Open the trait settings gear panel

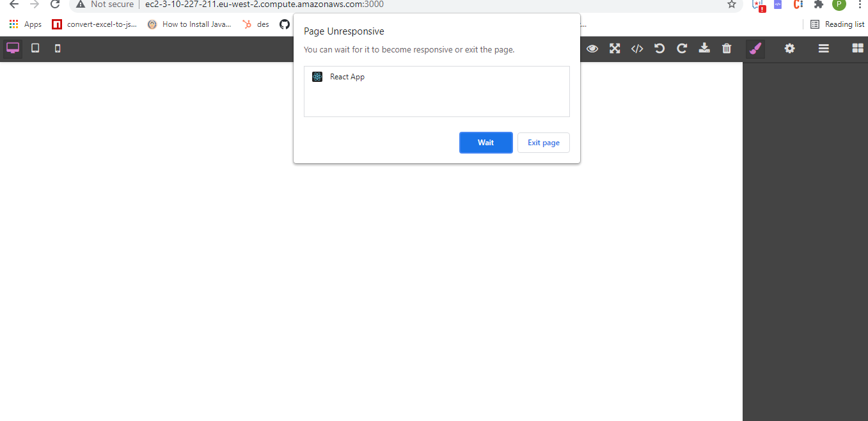(790, 49)
